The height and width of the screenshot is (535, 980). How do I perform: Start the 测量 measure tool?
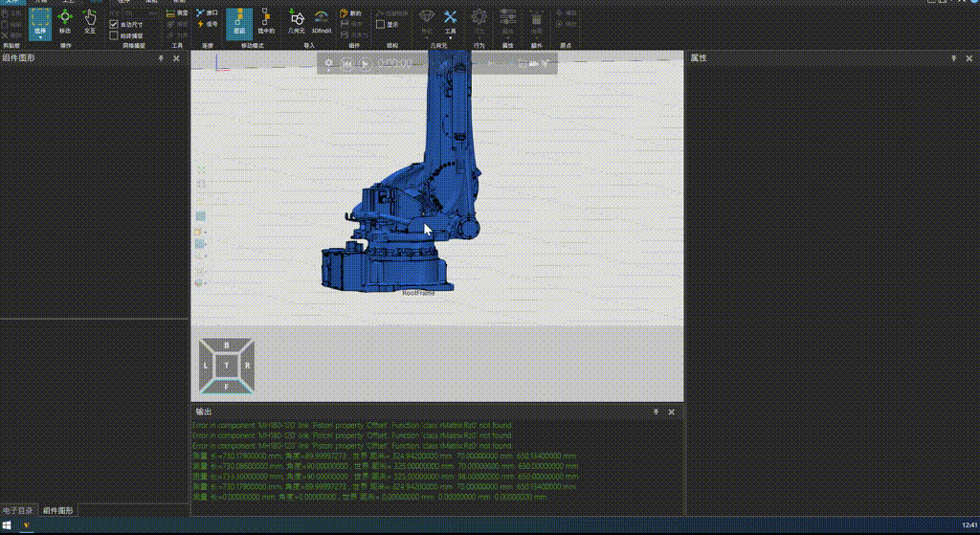(177, 13)
